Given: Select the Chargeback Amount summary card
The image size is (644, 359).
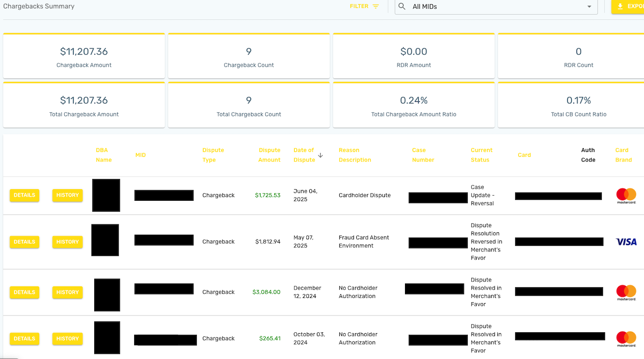Looking at the screenshot, I should coord(84,56).
